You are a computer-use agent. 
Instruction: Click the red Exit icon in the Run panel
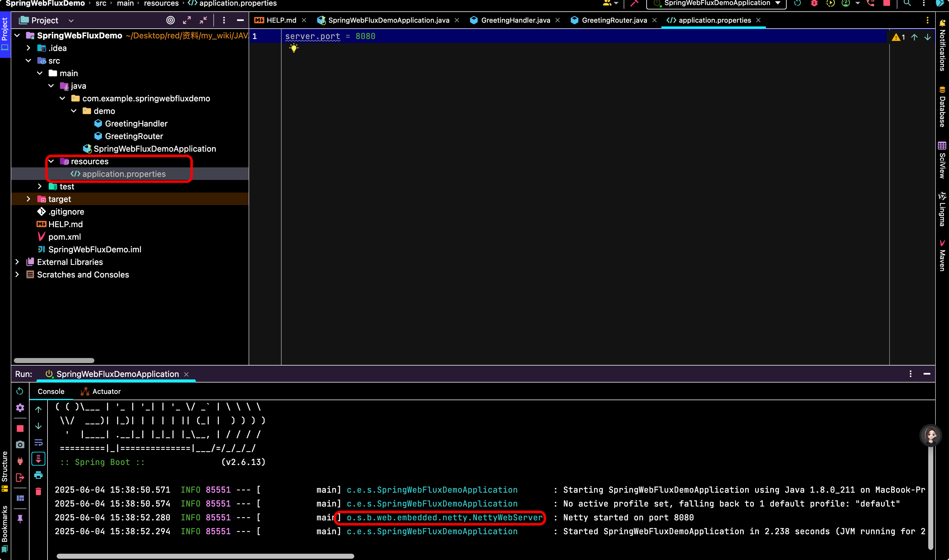point(20,477)
